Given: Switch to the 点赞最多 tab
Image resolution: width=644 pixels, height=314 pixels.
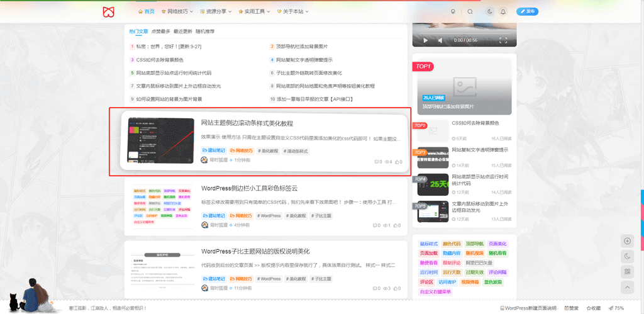Looking at the screenshot, I should click(160, 31).
